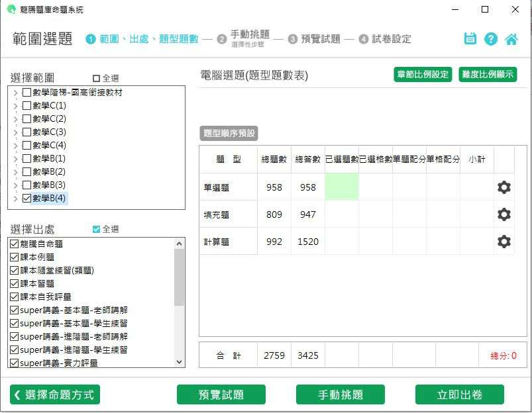Select step 2 手動挑題

tap(244, 38)
